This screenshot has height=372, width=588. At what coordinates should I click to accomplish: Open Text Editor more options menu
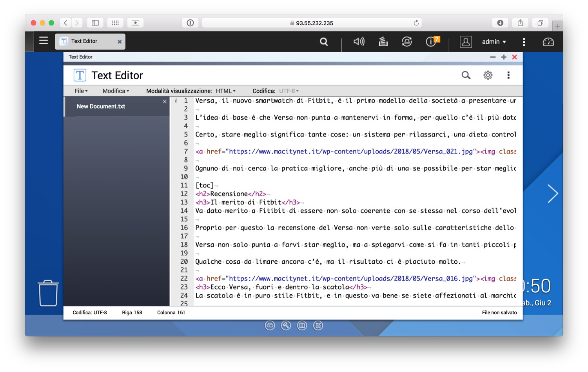coord(508,75)
